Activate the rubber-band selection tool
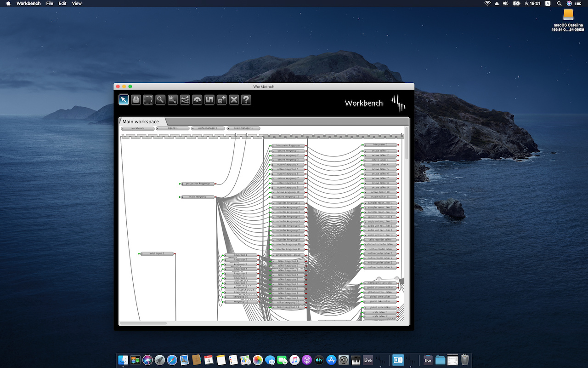The width and height of the screenshot is (588, 368). [x=148, y=99]
